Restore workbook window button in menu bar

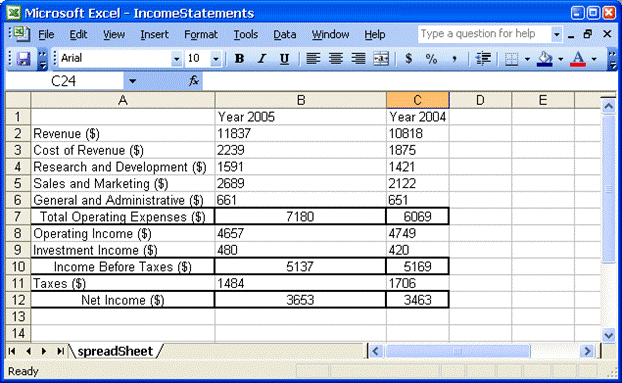coord(588,34)
